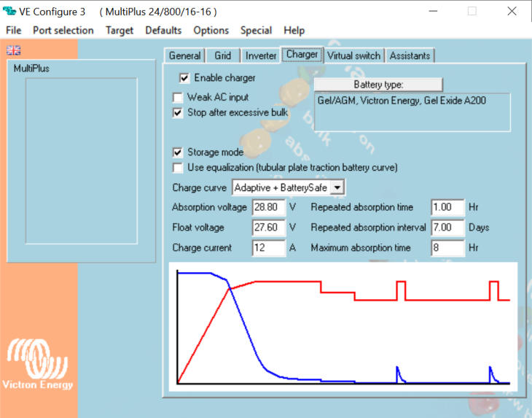
Task: Enable Use equalization checkbox
Action: click(177, 168)
